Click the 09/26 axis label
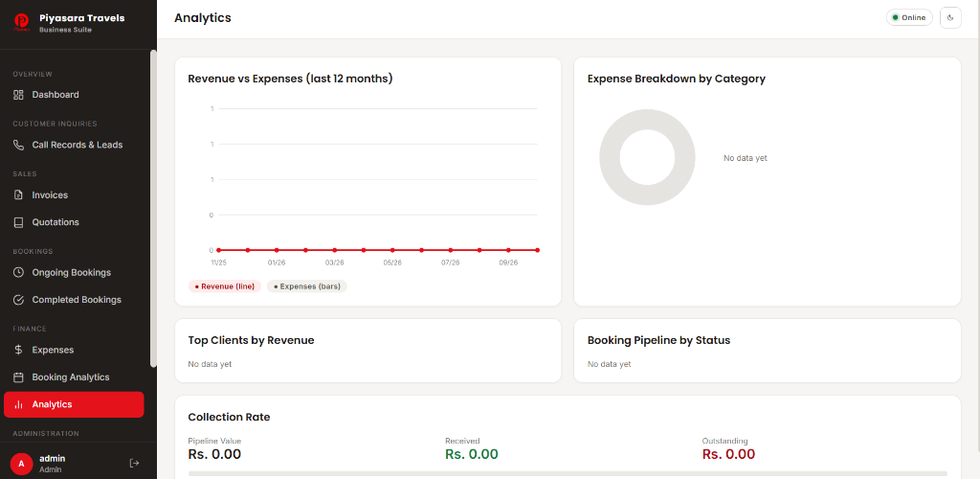Image resolution: width=980 pixels, height=479 pixels. (508, 263)
